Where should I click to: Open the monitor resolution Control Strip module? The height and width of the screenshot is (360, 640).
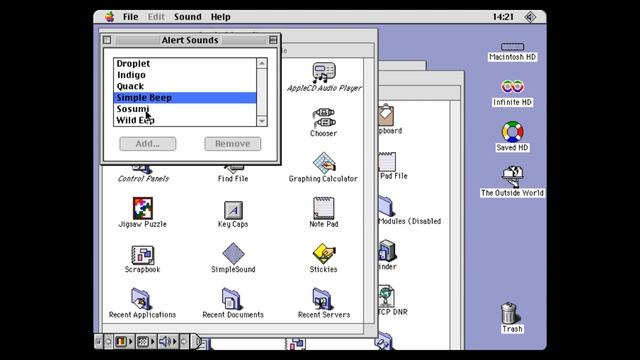(x=146, y=342)
